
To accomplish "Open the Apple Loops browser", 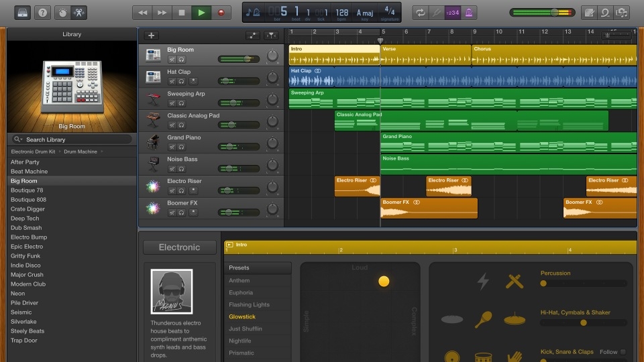I will [606, 12].
